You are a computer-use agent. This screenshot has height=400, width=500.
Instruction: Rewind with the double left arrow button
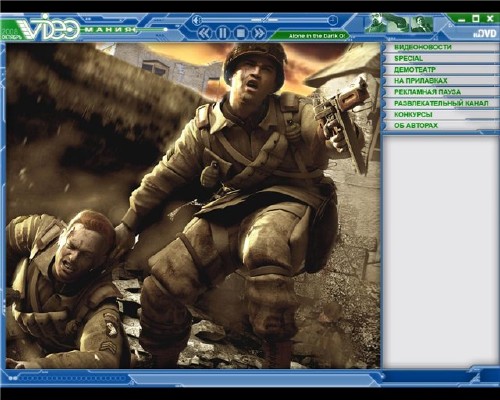click(204, 33)
